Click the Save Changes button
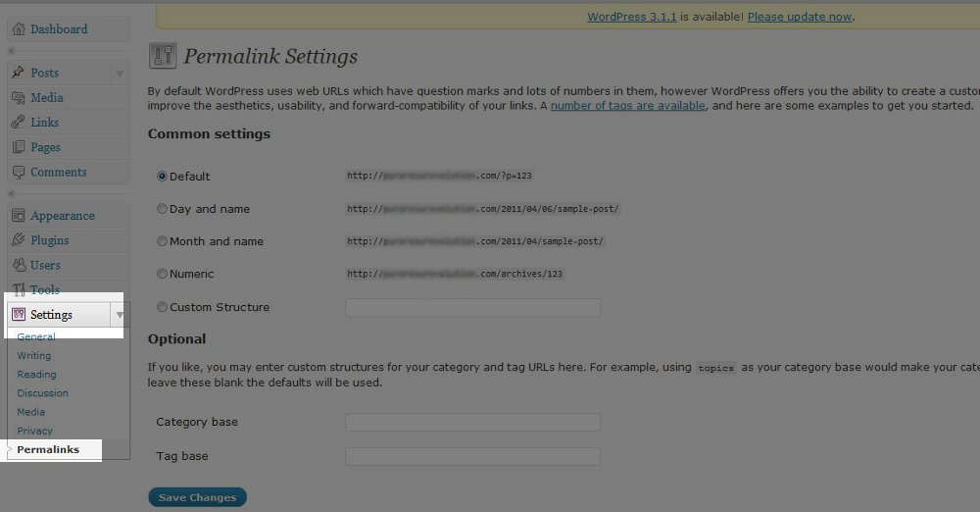This screenshot has height=512, width=980. point(197,497)
